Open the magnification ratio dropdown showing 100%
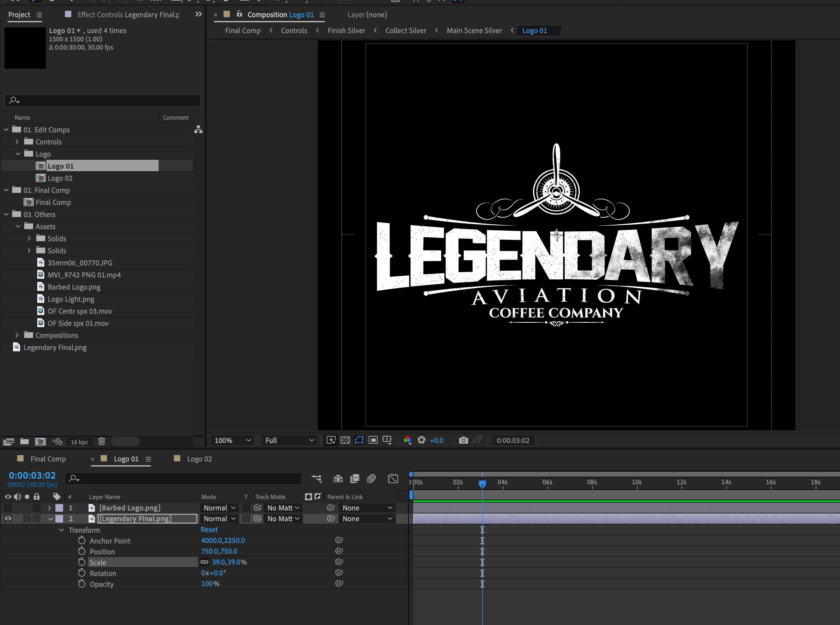Screen dimensions: 840x625 coord(232,440)
